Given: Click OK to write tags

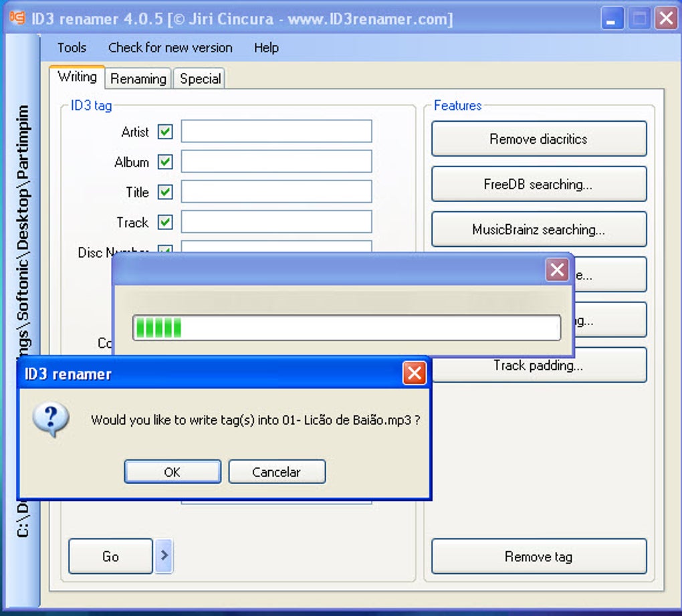Looking at the screenshot, I should [173, 472].
